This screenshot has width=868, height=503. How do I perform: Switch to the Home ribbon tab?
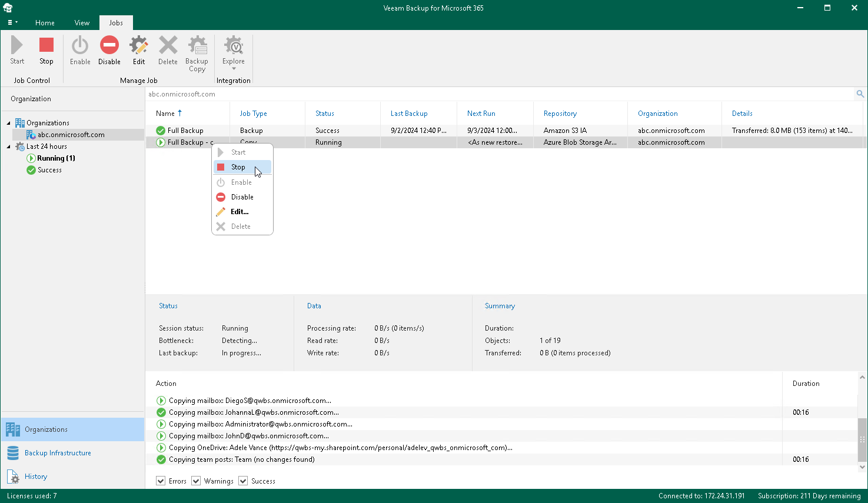click(x=45, y=23)
